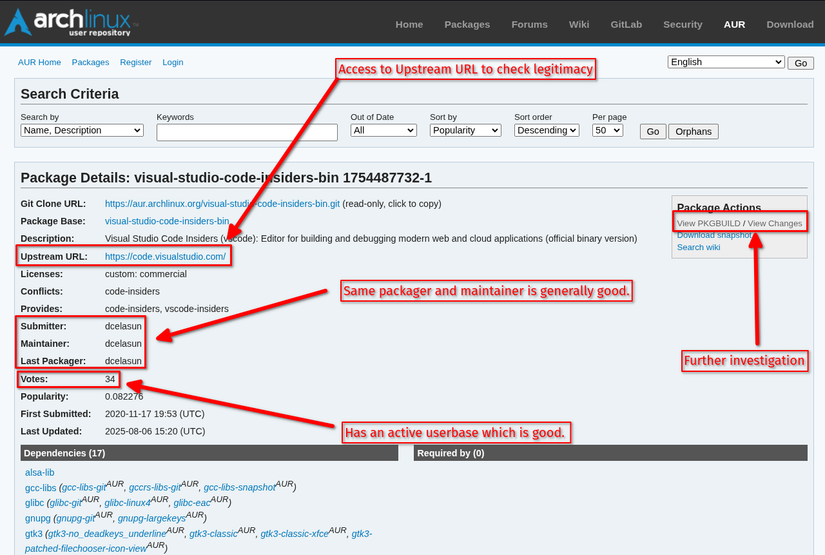
Task: Open the Security navigation item
Action: 682,24
